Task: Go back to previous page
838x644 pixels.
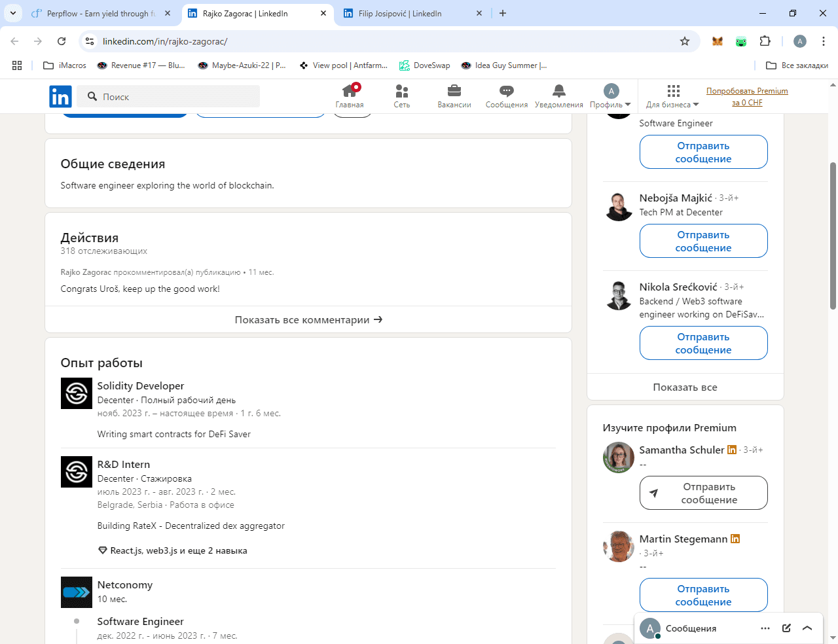Action: pos(14,41)
